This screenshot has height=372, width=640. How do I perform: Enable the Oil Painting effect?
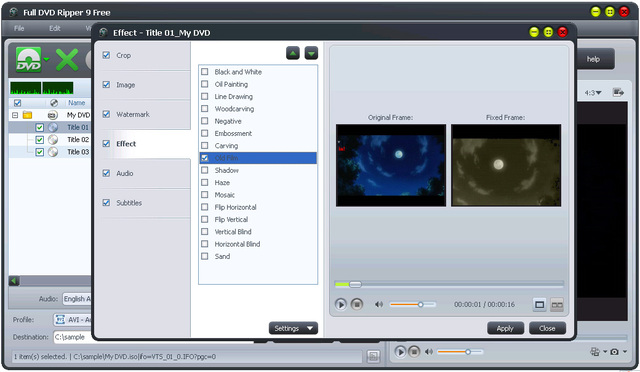tap(205, 84)
